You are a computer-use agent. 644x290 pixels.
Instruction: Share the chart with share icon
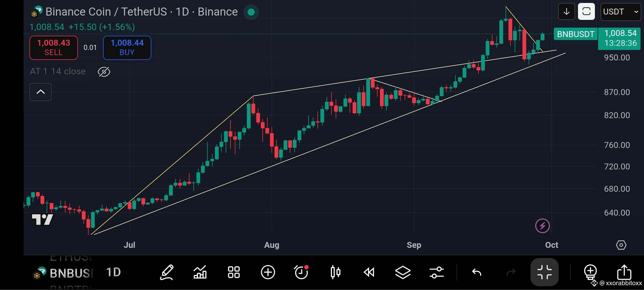pyautogui.click(x=624, y=272)
